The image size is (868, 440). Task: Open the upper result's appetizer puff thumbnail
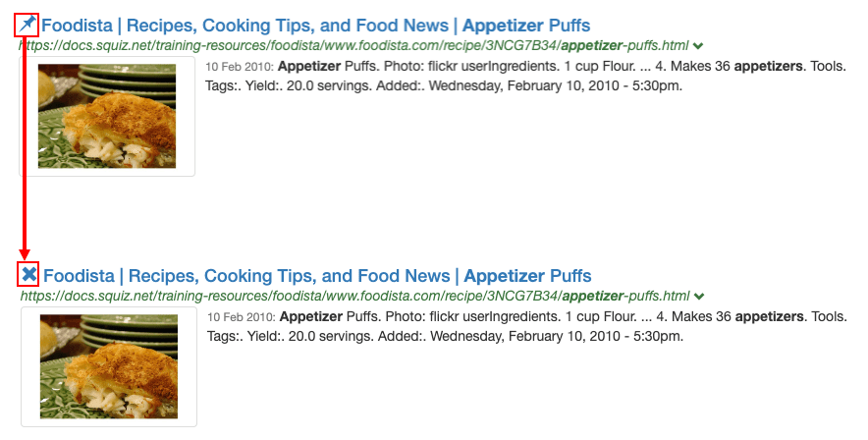(x=107, y=116)
